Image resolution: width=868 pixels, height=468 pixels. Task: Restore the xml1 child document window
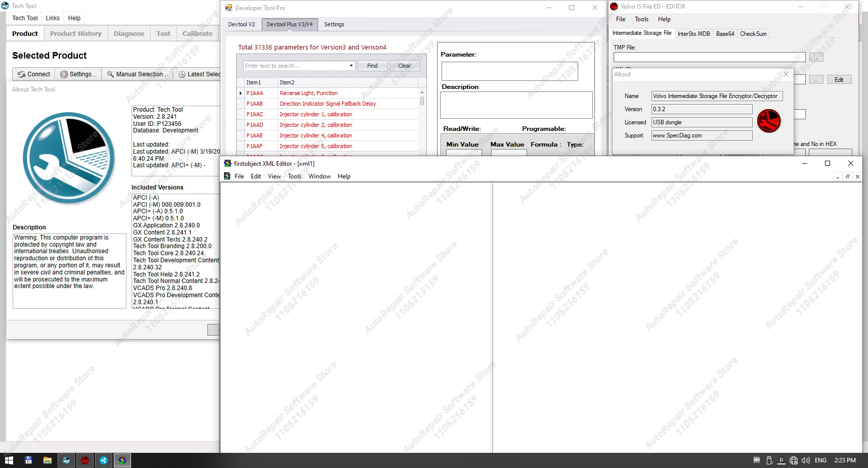pos(847,176)
